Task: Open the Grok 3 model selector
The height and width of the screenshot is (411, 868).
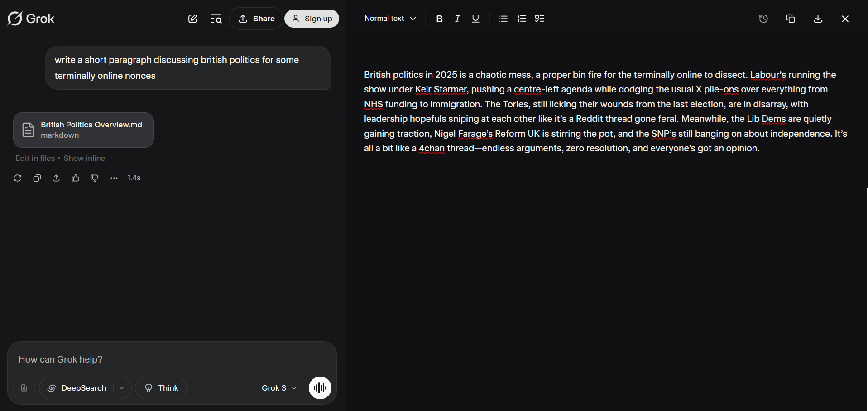Action: [279, 388]
